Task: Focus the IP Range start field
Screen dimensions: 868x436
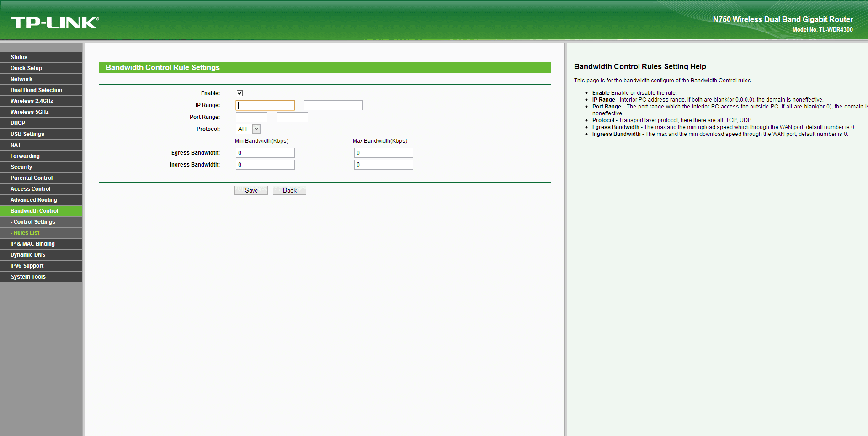Action: click(x=265, y=105)
